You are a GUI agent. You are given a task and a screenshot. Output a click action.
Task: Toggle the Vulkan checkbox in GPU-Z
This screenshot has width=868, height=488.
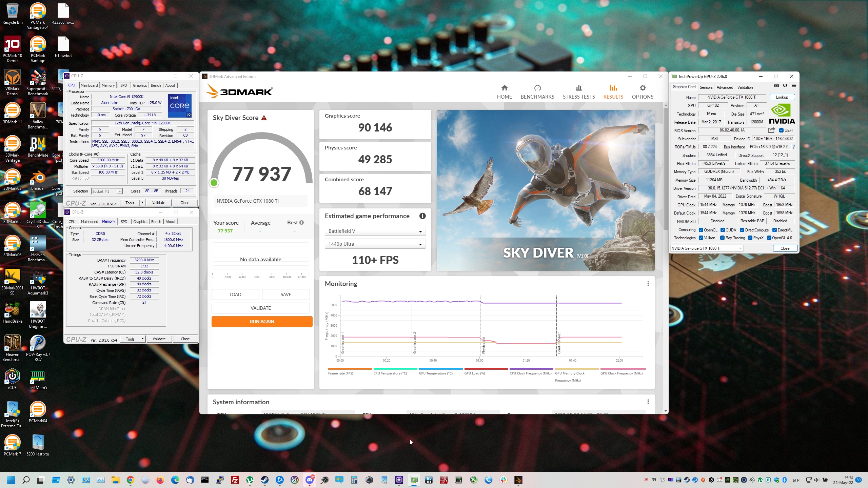click(701, 238)
